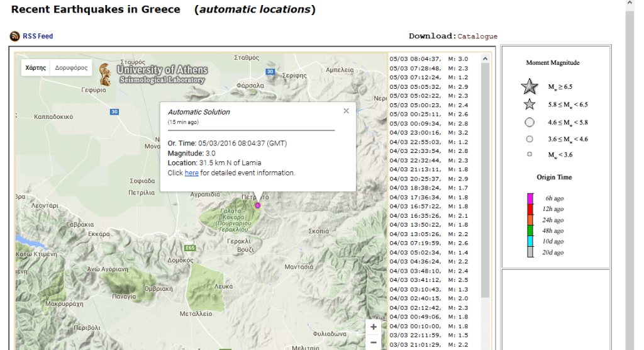Select event 04/03 03:48:10 M: 2.4
Screen dimensions: 644x350
[x=429, y=271]
